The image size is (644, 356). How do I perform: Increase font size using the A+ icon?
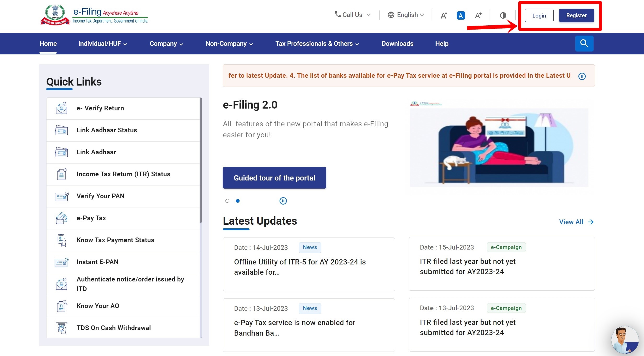coord(478,15)
